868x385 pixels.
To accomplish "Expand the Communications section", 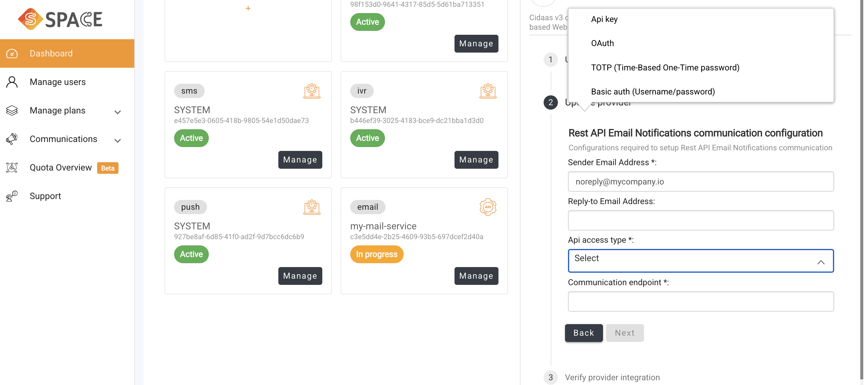I will tap(117, 140).
